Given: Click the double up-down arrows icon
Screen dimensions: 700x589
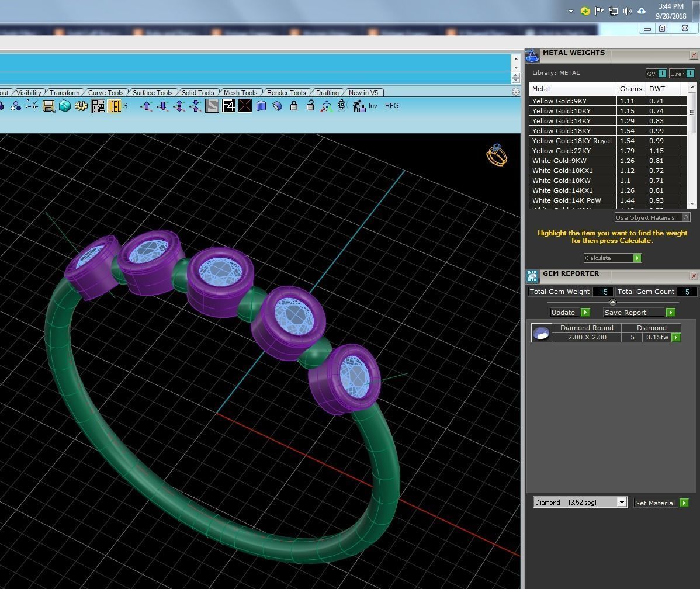Looking at the screenshot, I should pos(179,106).
